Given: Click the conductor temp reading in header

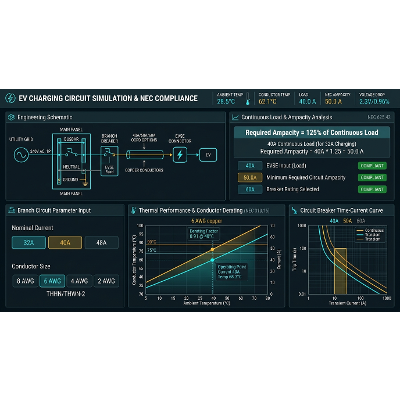Looking at the screenshot, I should click(267, 102).
